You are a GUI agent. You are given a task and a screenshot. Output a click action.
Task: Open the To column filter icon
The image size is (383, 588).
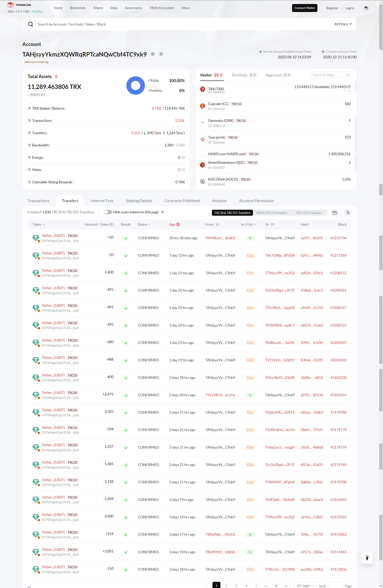tap(272, 224)
